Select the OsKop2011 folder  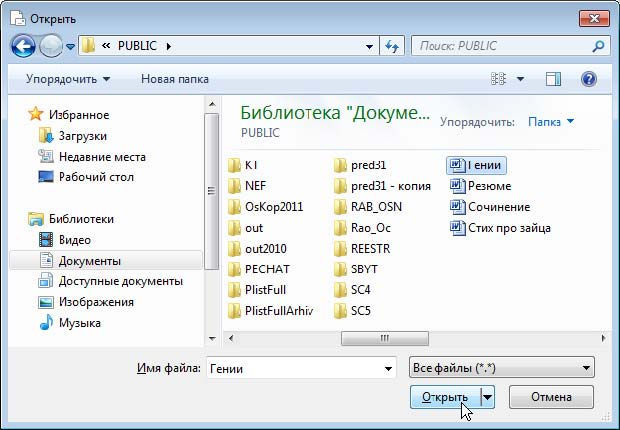[266, 206]
